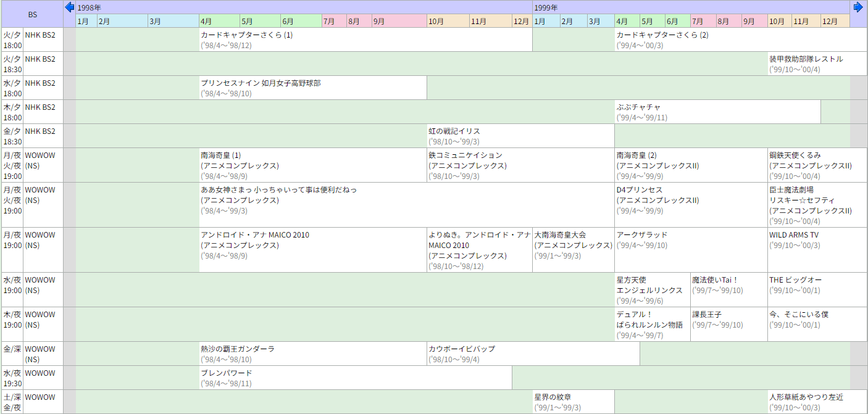Select 人形草紙あやつり左近 program
Screen dimensions: 868x414
[806, 397]
